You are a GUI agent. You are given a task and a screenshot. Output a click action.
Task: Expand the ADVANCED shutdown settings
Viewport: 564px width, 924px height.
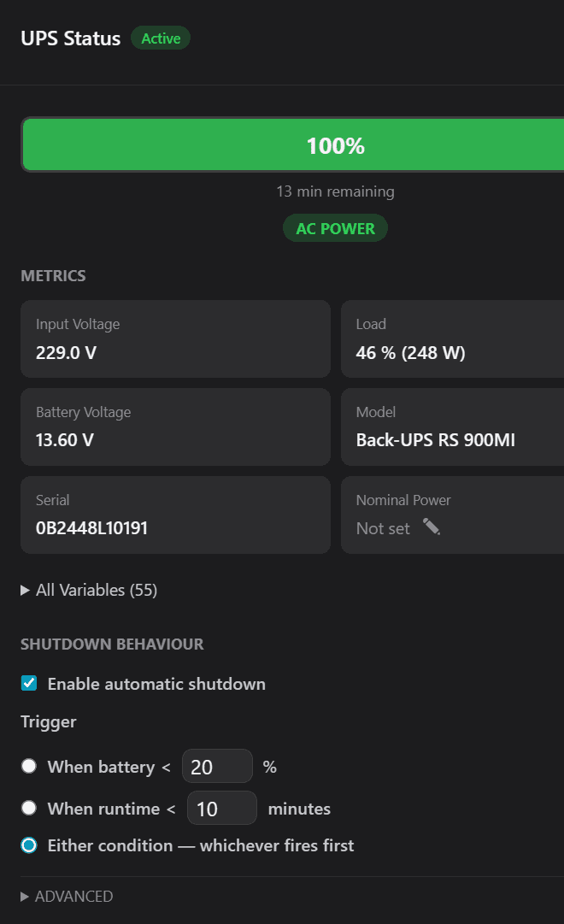[67, 896]
